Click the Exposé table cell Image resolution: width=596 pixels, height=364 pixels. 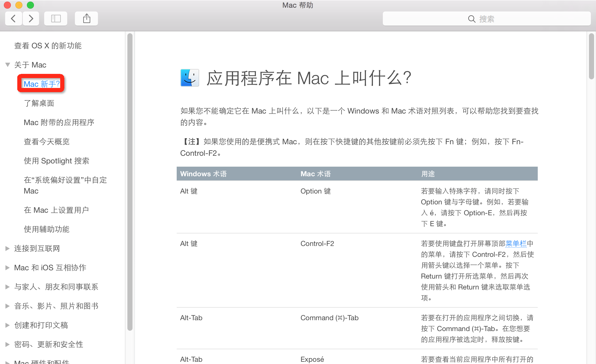point(312,360)
